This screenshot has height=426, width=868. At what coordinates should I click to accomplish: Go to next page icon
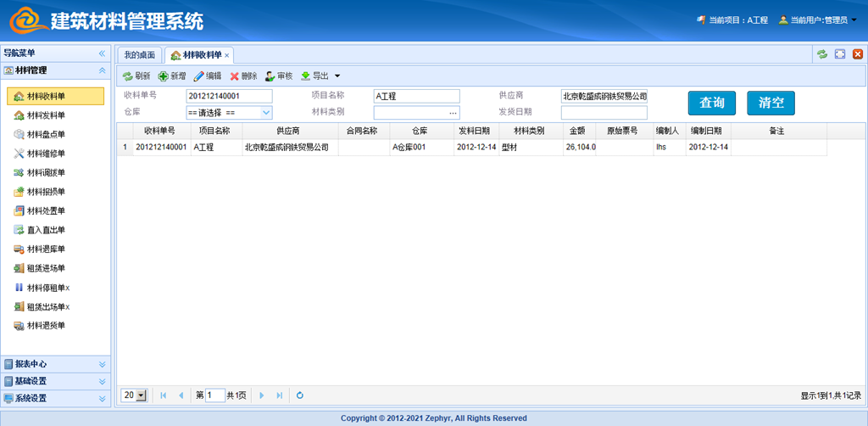(x=262, y=395)
